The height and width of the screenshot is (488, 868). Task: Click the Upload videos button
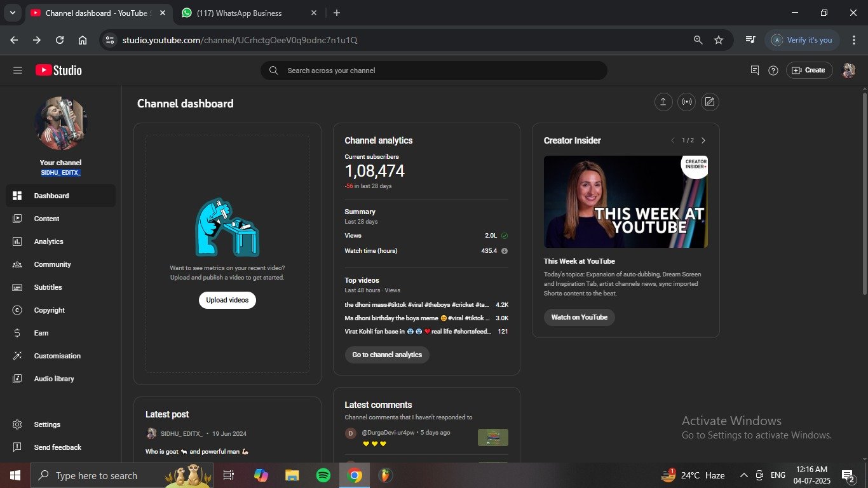click(x=227, y=300)
